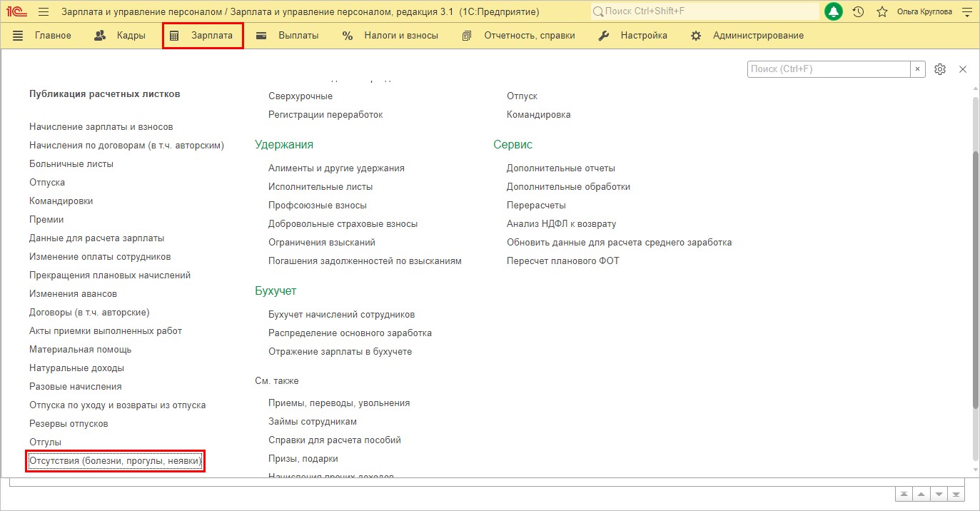Click scroll-to-bottom arrow at bottom right
This screenshot has height=511, width=980.
pyautogui.click(x=956, y=494)
